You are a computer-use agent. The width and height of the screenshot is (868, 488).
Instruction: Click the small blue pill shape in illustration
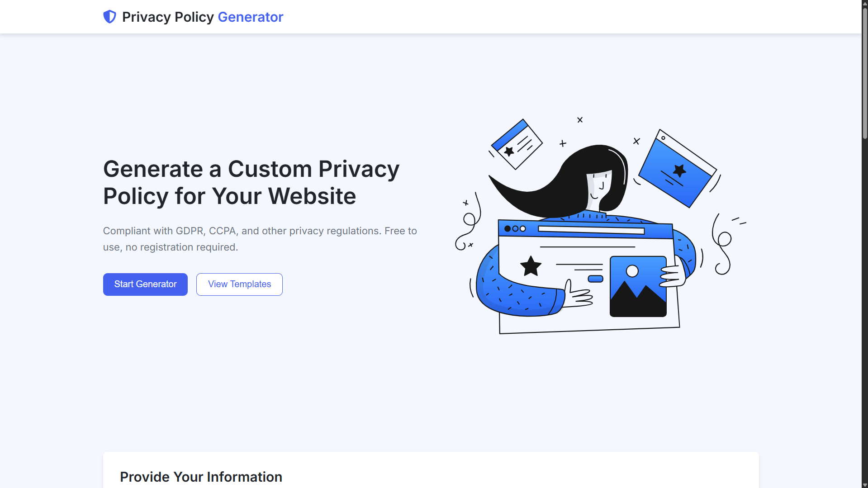[x=595, y=279]
